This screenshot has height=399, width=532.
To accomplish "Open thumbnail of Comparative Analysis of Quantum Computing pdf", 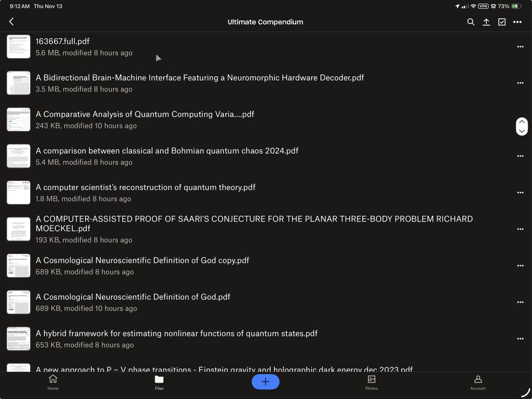I will coord(19,120).
